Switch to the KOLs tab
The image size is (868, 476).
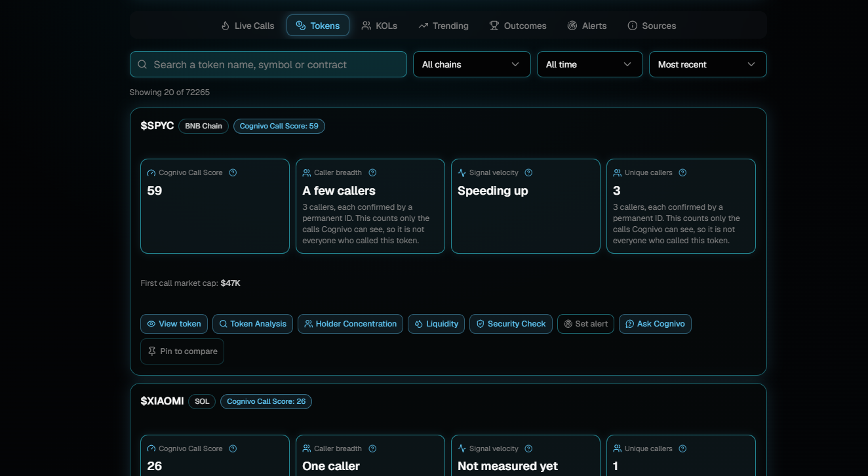(380, 26)
